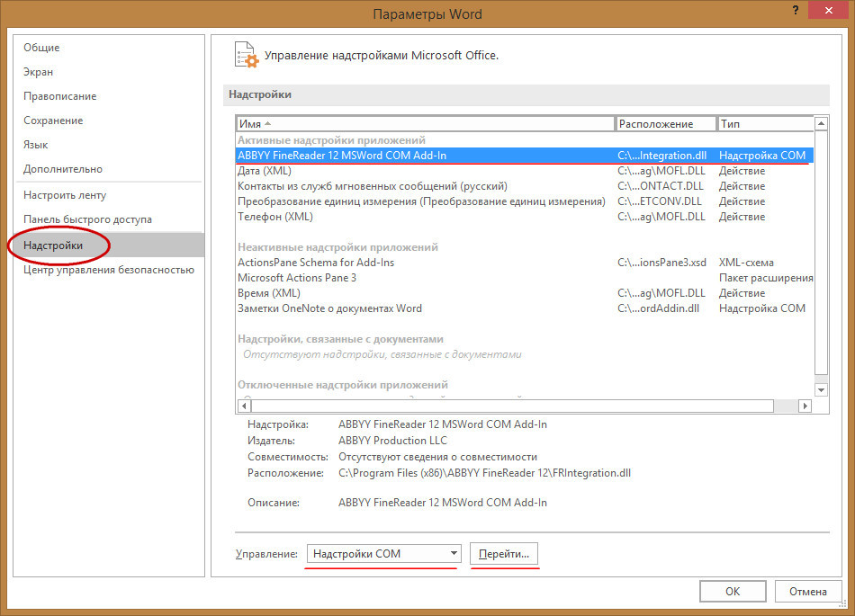Select the Телефон (XML) add-in row
855x616 pixels.
click(525, 216)
